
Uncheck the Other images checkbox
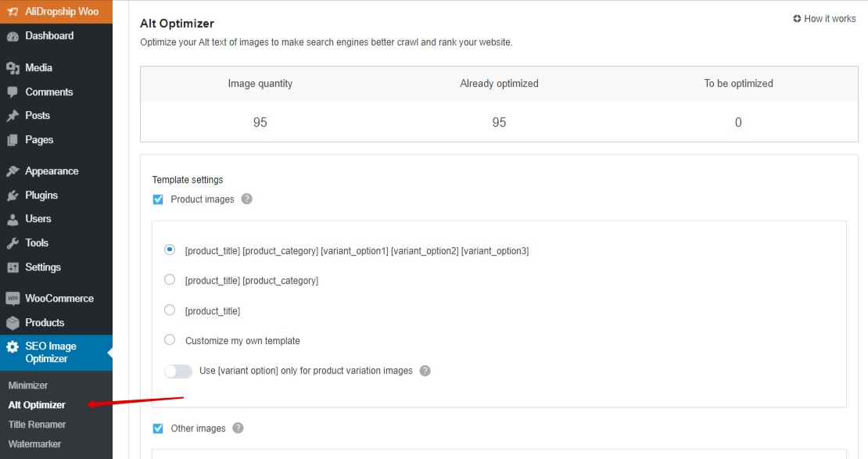(158, 429)
